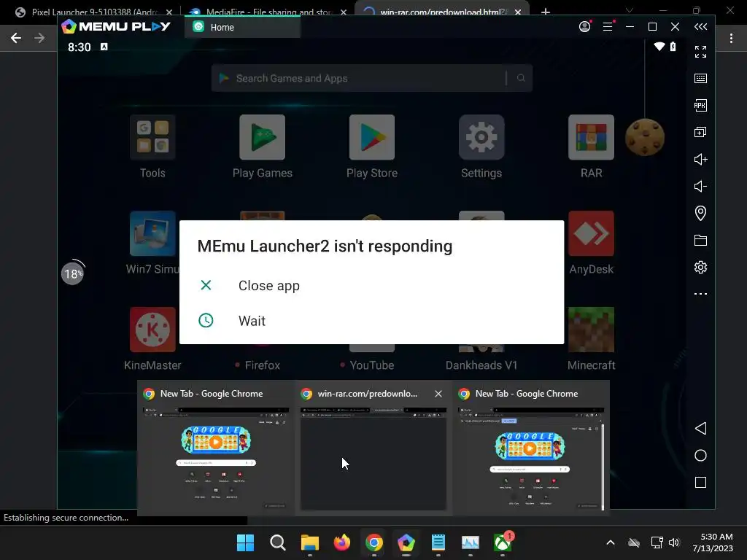747x560 pixels.
Task: Open Windows taskbar search
Action: 277,542
